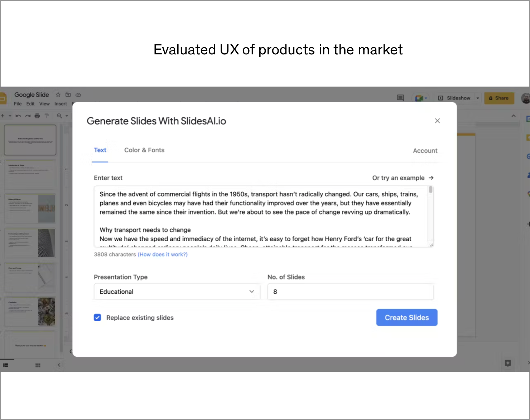Click 'How does it work?' link
The width and height of the screenshot is (530, 420).
click(x=163, y=254)
